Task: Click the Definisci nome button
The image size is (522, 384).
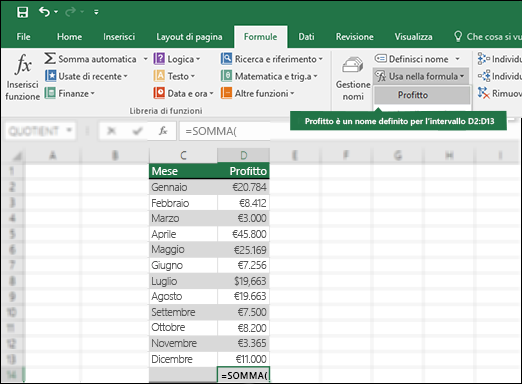Action: coord(412,59)
